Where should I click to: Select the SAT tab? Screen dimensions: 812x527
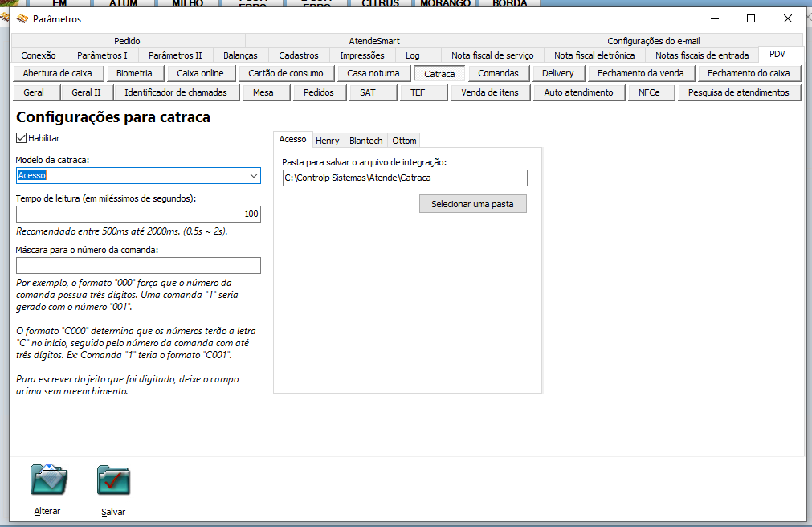(x=372, y=92)
